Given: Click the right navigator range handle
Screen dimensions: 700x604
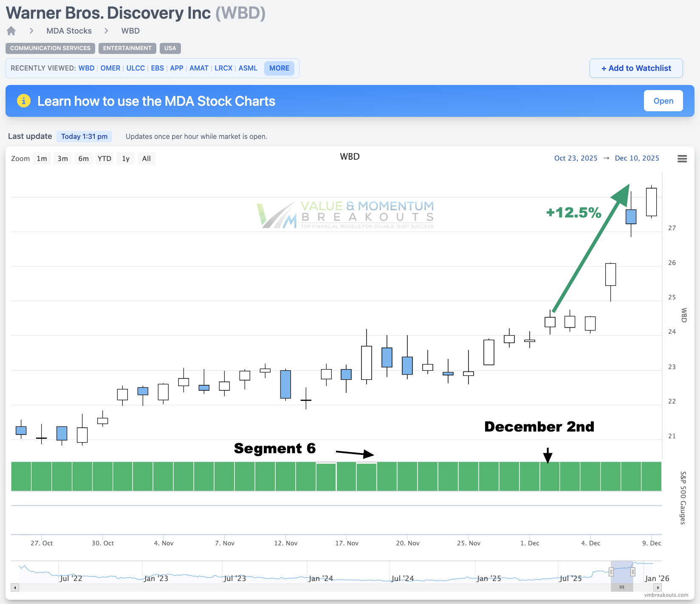Looking at the screenshot, I should [x=632, y=572].
